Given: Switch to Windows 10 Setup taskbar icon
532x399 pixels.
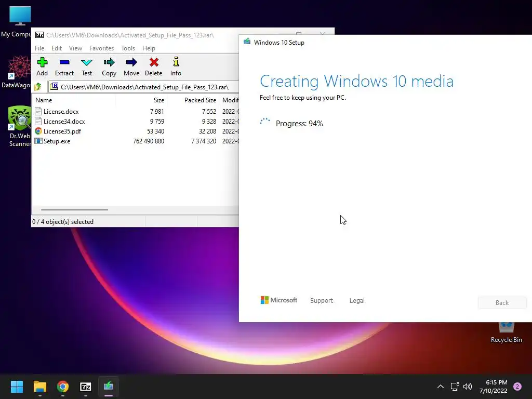Looking at the screenshot, I should tap(109, 387).
